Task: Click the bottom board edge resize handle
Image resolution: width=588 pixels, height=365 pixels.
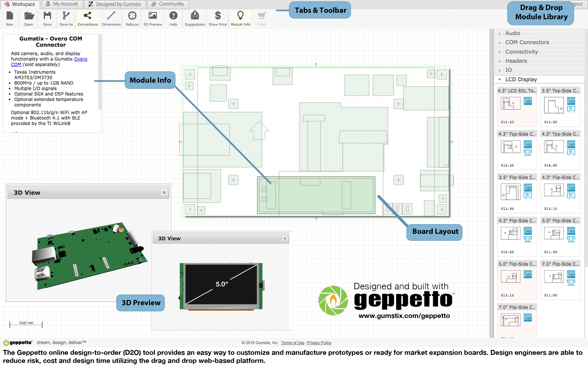Action: [x=316, y=219]
